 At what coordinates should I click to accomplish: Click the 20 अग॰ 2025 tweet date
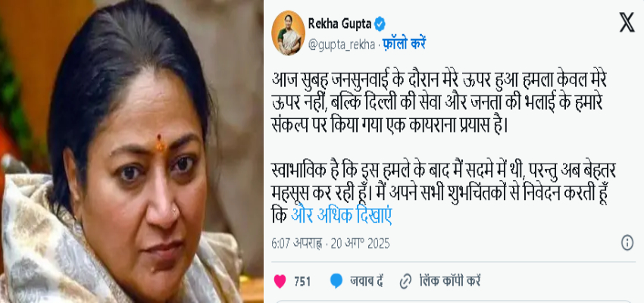pos(358,243)
